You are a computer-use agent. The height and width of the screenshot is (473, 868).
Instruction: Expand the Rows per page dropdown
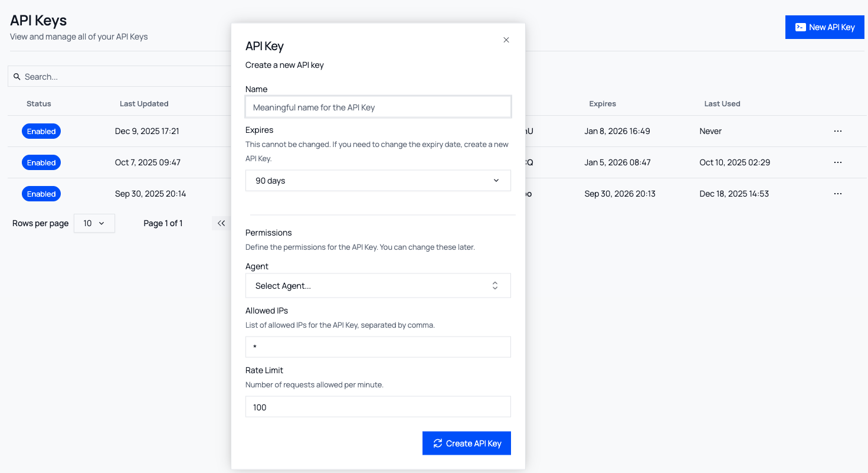pos(94,223)
